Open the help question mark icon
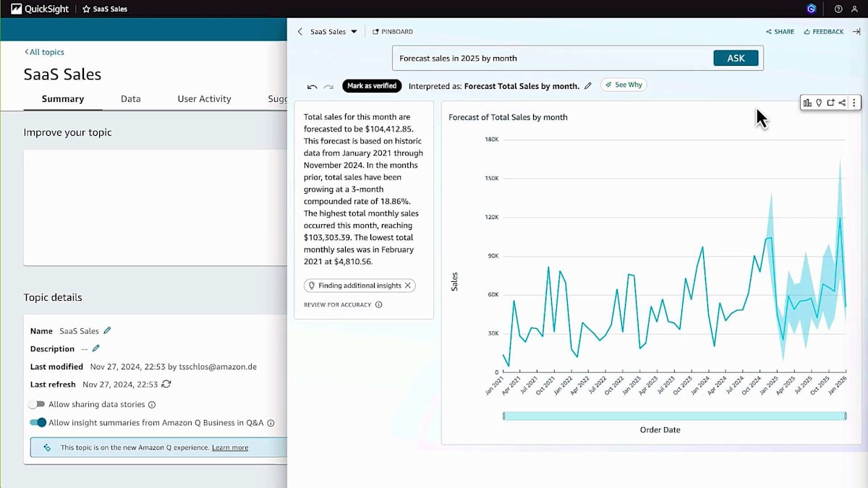The image size is (868, 488). pyautogui.click(x=838, y=9)
